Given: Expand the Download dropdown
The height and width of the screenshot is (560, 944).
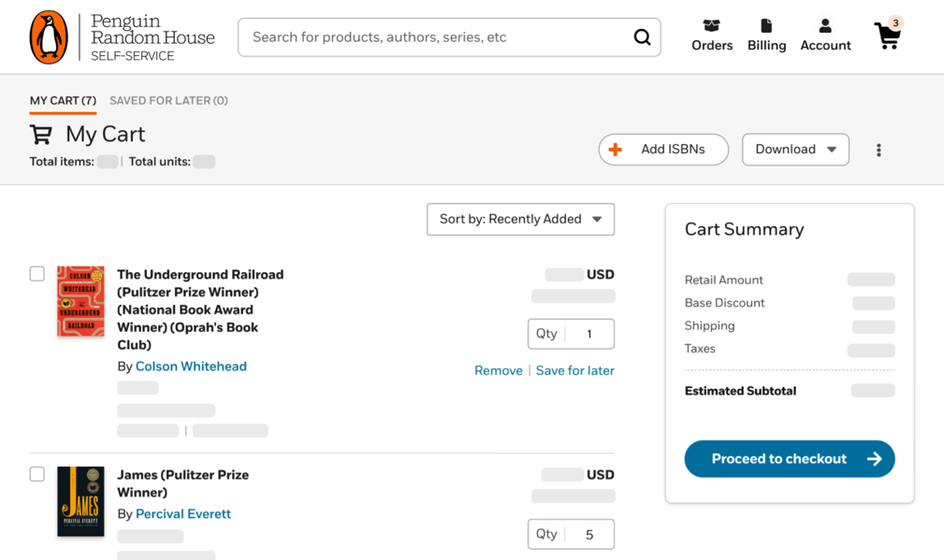Looking at the screenshot, I should (795, 150).
